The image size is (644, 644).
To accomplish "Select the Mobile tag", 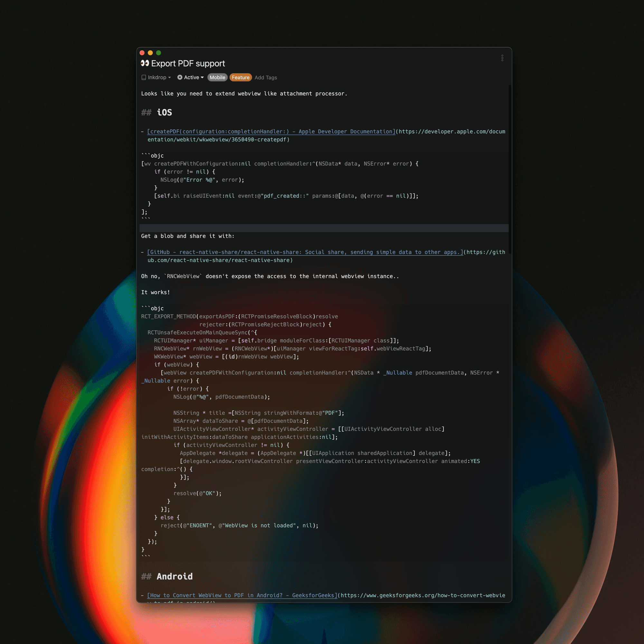I will click(x=217, y=77).
